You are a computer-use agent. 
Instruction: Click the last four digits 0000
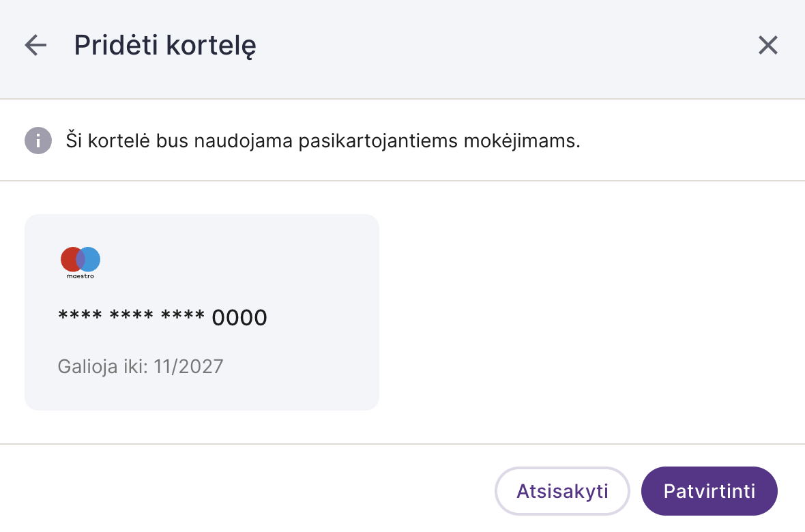[239, 318]
